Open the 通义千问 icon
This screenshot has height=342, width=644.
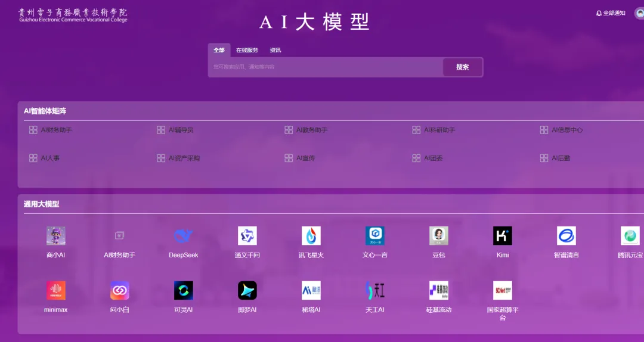(x=247, y=236)
